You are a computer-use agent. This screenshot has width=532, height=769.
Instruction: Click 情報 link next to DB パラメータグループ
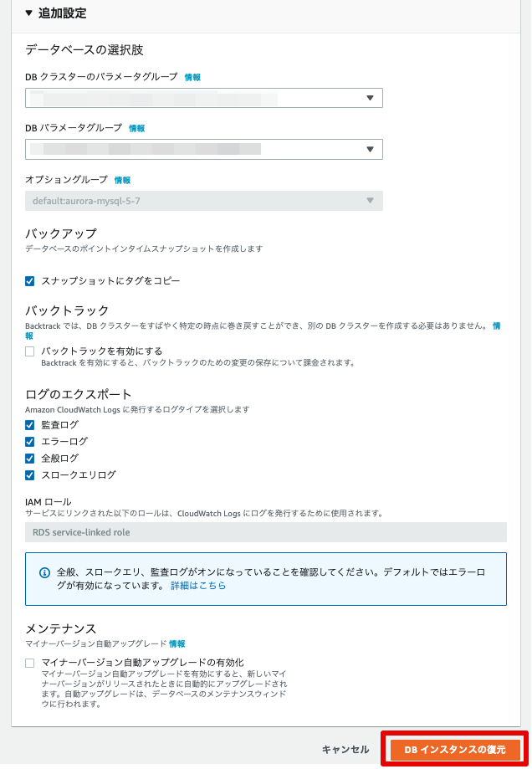136,128
